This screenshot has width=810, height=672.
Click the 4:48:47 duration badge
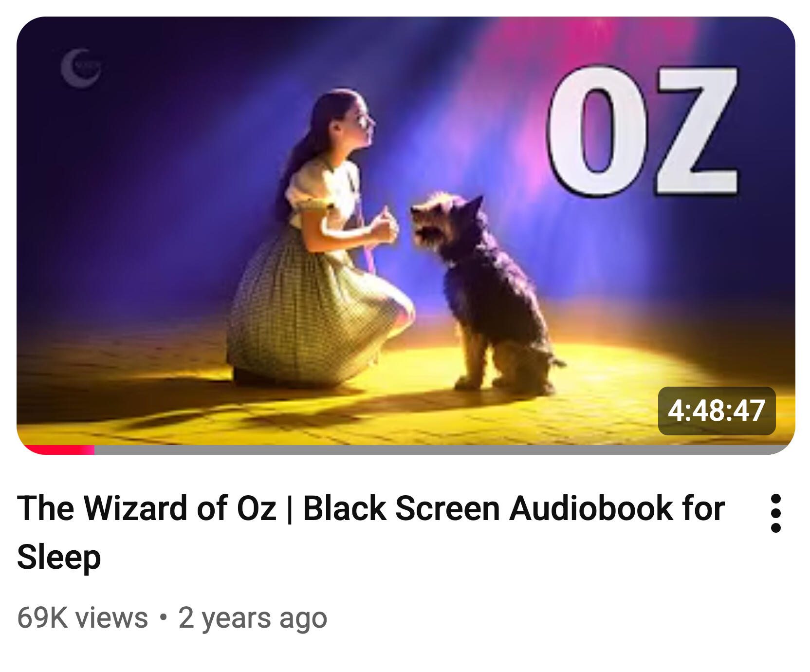[717, 411]
